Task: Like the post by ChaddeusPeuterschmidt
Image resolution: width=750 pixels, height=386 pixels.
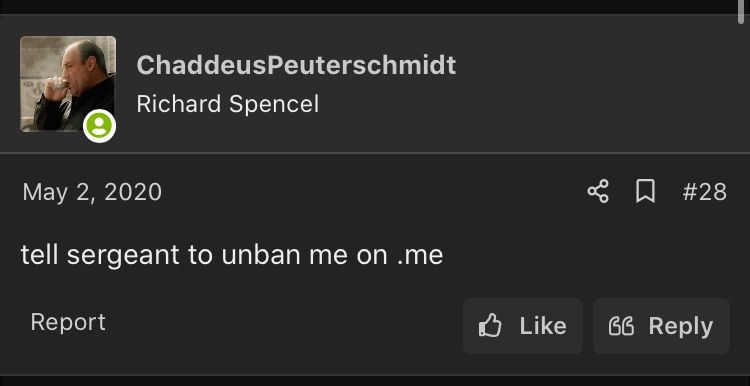Action: [522, 326]
